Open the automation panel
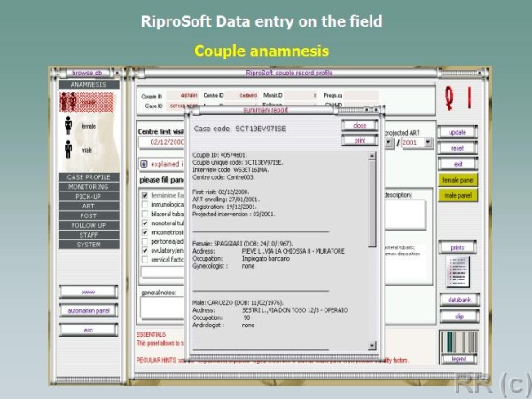Screen dimensions: 532x399 (88, 311)
